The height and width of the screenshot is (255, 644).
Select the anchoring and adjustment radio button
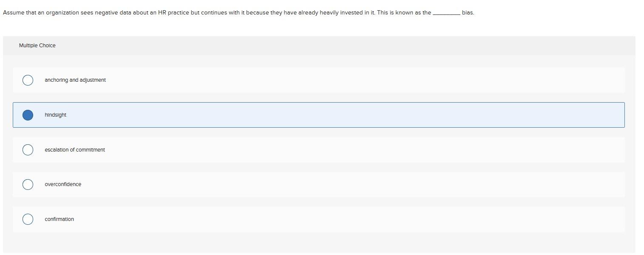(27, 80)
